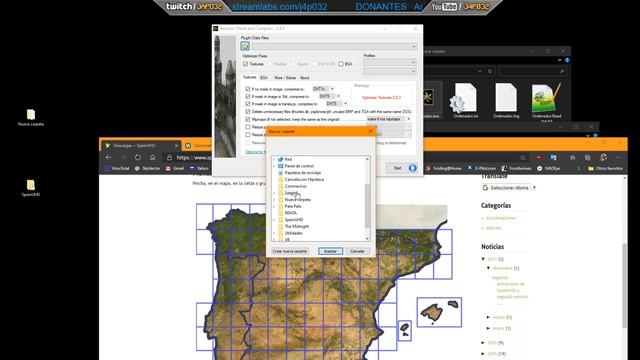Open the X-Plotcom bookmark
640x360 pixels.
pos(482,168)
